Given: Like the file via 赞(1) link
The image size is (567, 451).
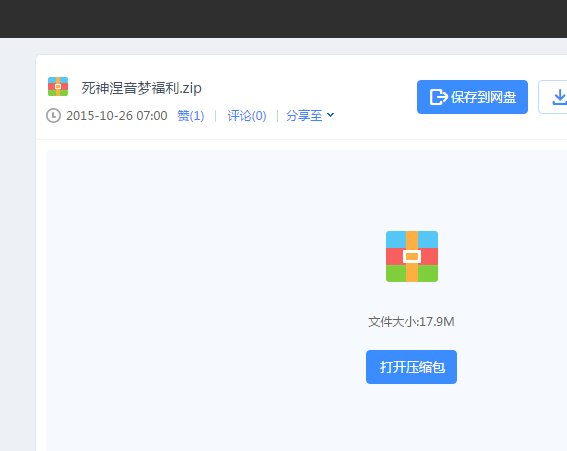Looking at the screenshot, I should (x=191, y=116).
